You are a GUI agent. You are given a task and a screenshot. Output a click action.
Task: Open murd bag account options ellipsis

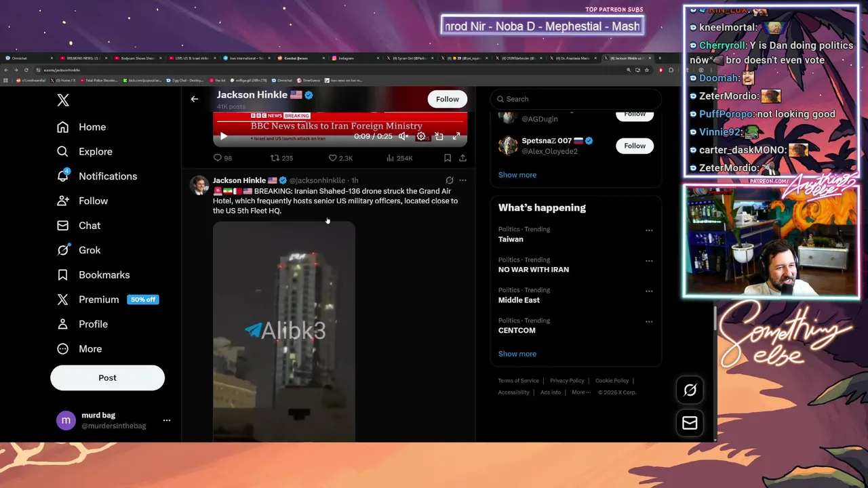167,420
